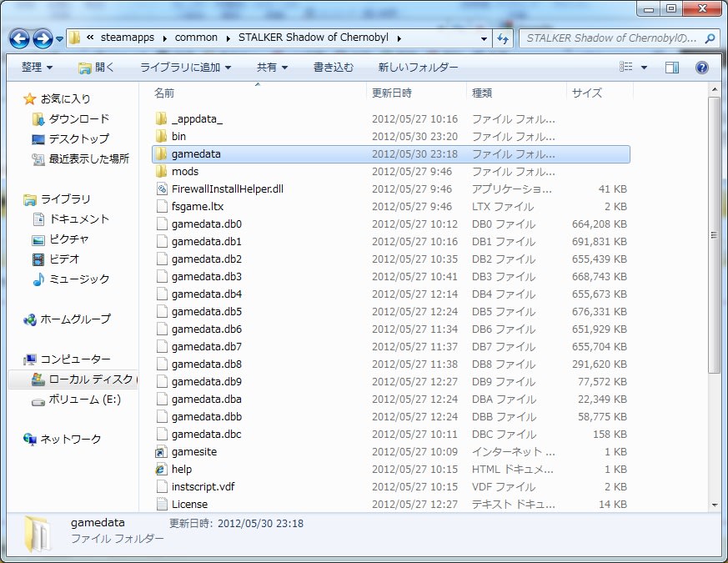Sort by the 更新日時 column header

pyautogui.click(x=392, y=93)
